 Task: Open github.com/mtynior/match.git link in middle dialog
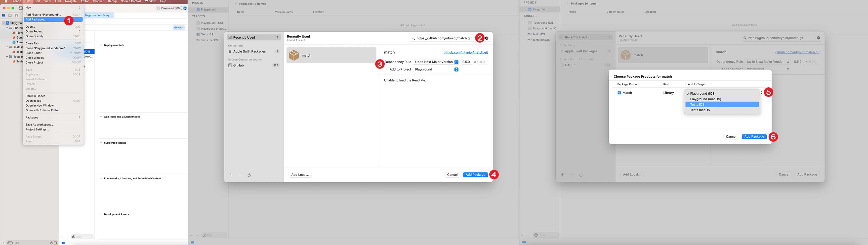coord(466,52)
